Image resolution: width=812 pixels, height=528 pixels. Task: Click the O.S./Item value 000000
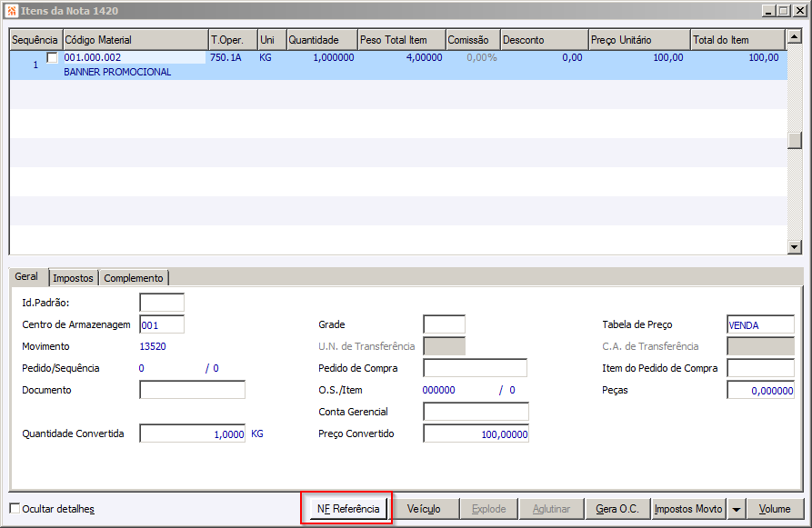point(438,390)
